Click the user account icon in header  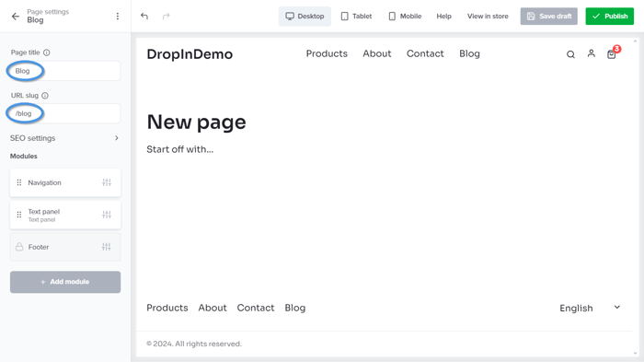591,53
